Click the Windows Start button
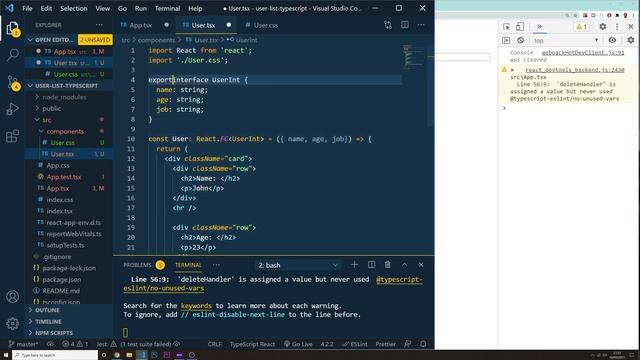Image resolution: width=640 pixels, height=360 pixels. (x=6, y=355)
